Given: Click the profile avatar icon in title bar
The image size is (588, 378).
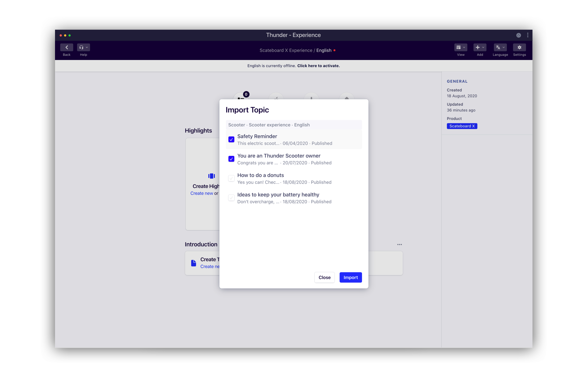Looking at the screenshot, I should pyautogui.click(x=518, y=35).
